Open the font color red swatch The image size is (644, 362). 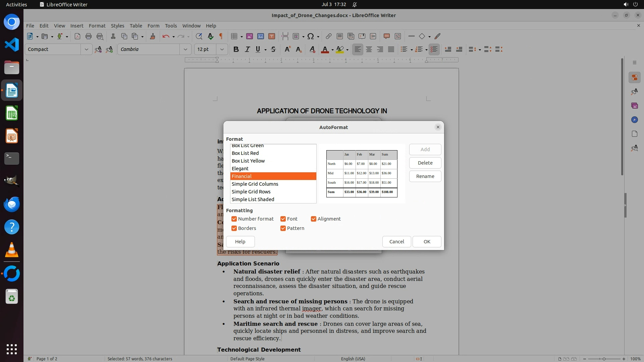point(325,49)
